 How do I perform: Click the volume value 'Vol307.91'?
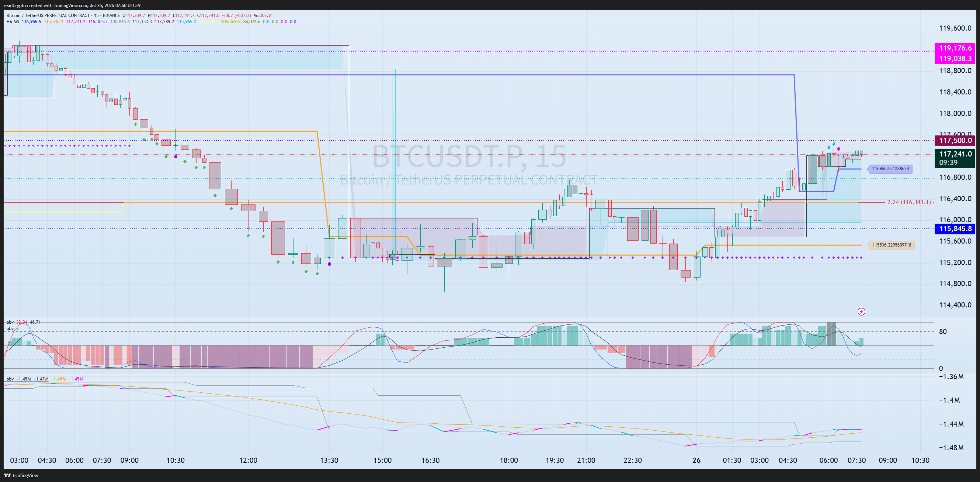click(x=263, y=16)
